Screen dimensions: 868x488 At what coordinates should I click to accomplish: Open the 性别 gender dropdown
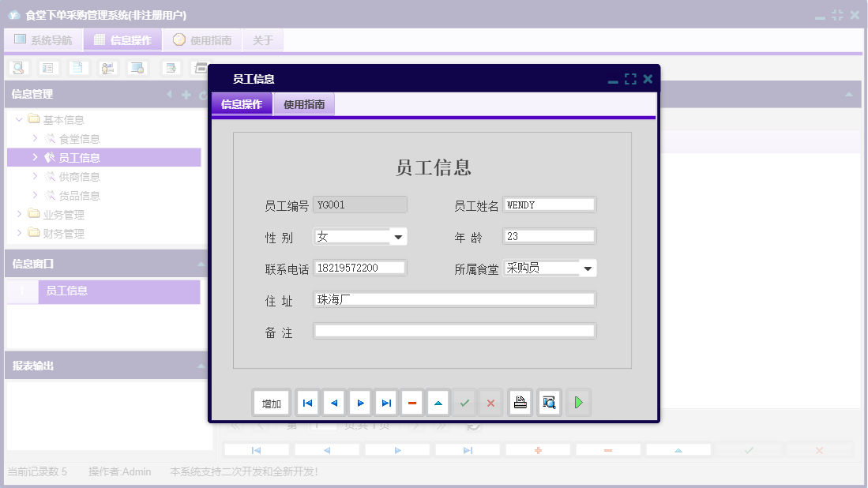coord(399,236)
